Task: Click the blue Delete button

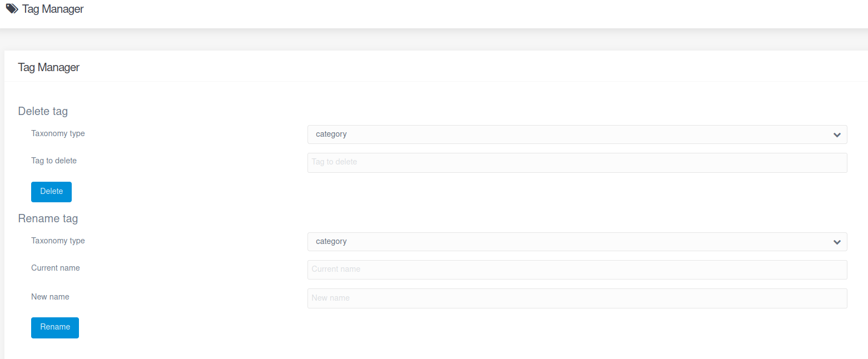Action: click(51, 192)
